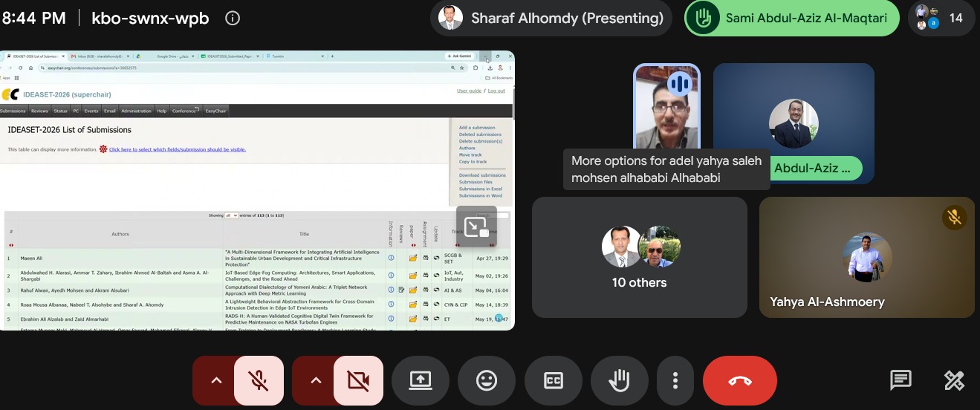Click downloads icon in shared browser
The height and width of the screenshot is (410, 980).
click(x=490, y=68)
